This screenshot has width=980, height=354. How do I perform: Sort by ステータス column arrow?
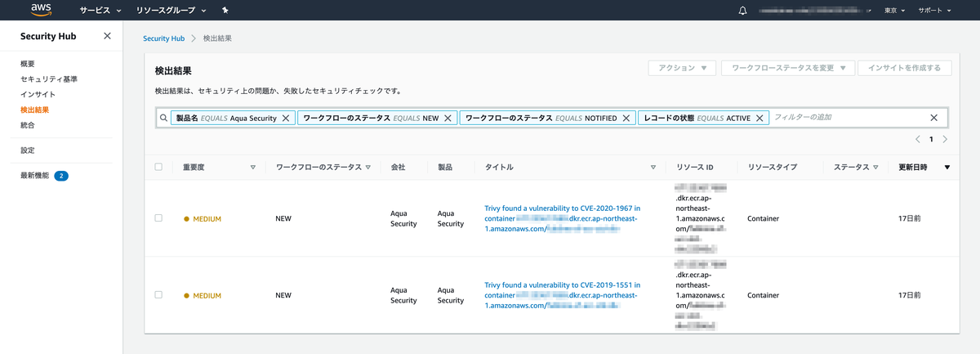(x=876, y=168)
